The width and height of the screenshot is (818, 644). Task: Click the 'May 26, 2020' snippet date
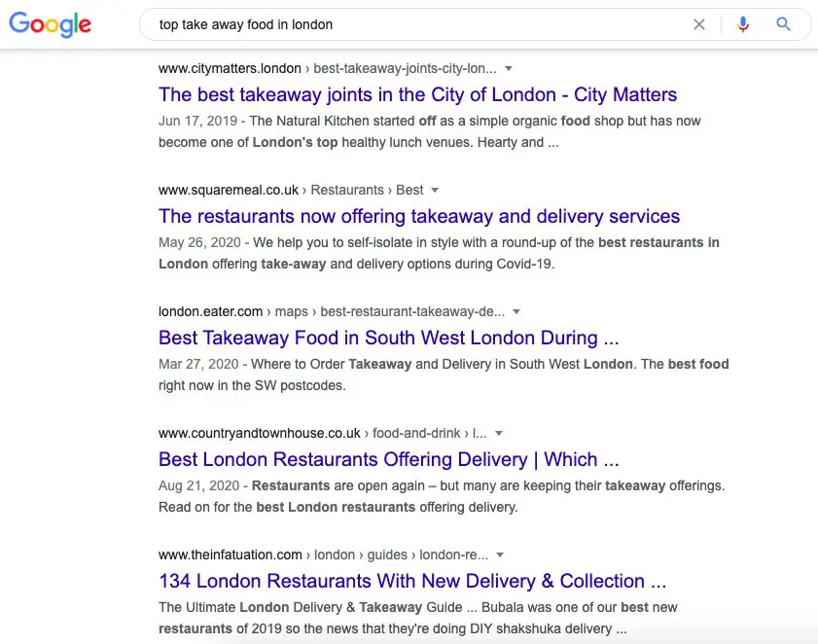click(x=199, y=242)
